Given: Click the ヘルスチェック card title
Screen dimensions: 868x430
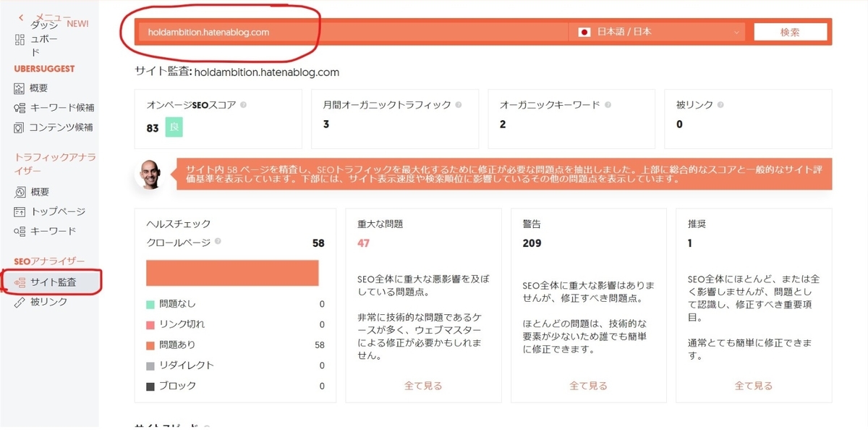Looking at the screenshot, I should pos(179,224).
